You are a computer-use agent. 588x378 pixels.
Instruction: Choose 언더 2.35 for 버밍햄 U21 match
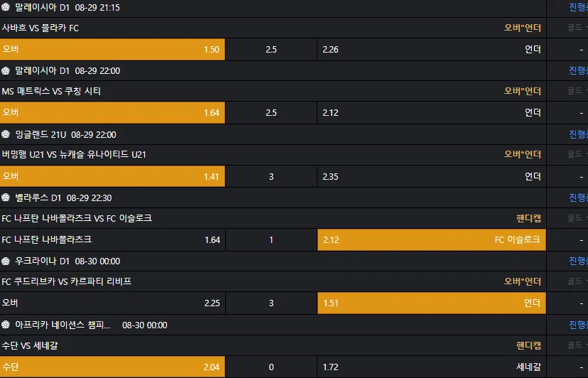pyautogui.click(x=432, y=176)
